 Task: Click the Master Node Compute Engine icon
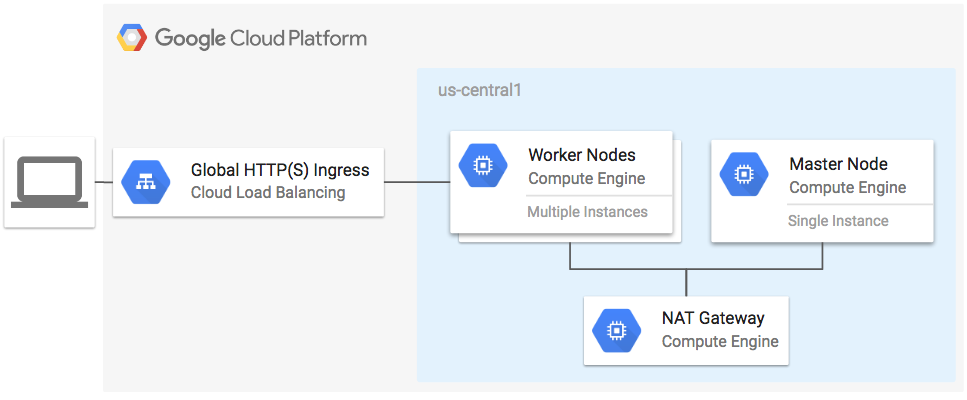click(744, 174)
